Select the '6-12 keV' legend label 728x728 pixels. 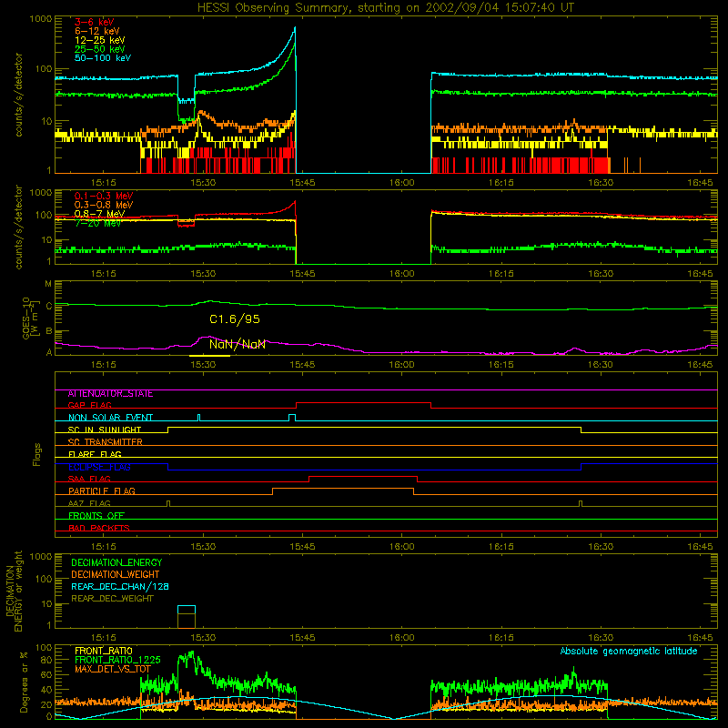(x=96, y=31)
